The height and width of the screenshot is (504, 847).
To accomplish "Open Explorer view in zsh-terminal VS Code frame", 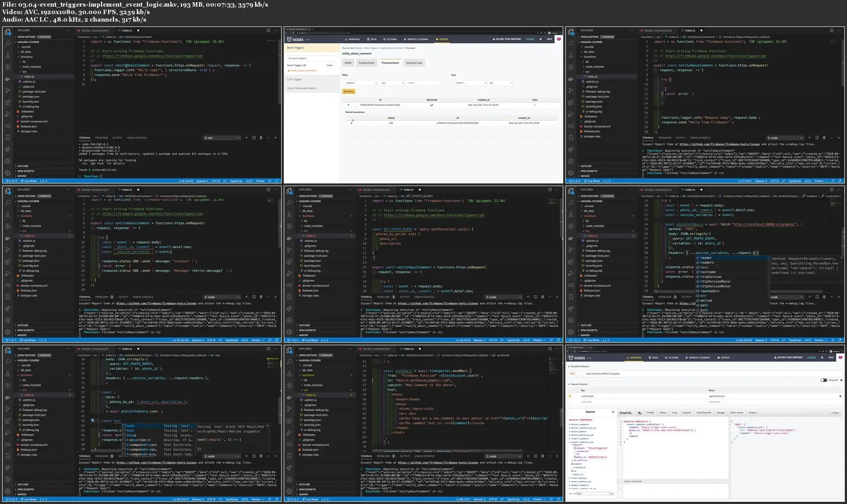I will click(8, 32).
